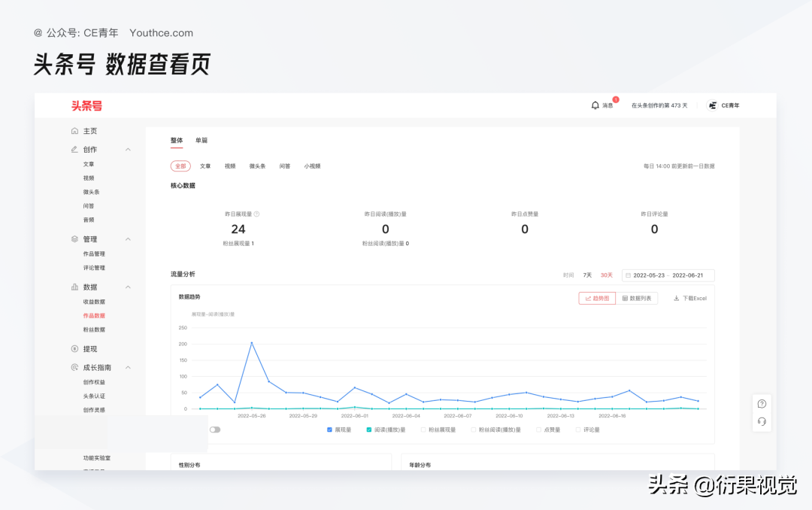This screenshot has width=812, height=510.
Task: Open the 消息 notification bell
Action: click(x=595, y=105)
